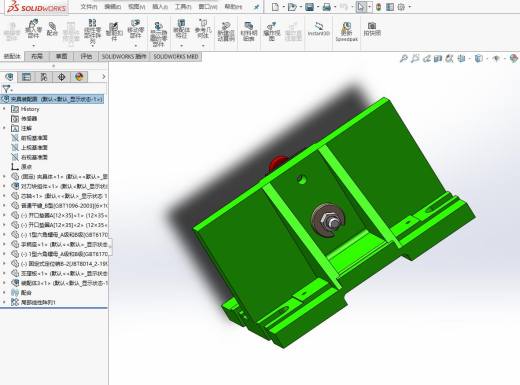Click the Hide/Show Items icon
Screen dimensions: 520x385
496,59
